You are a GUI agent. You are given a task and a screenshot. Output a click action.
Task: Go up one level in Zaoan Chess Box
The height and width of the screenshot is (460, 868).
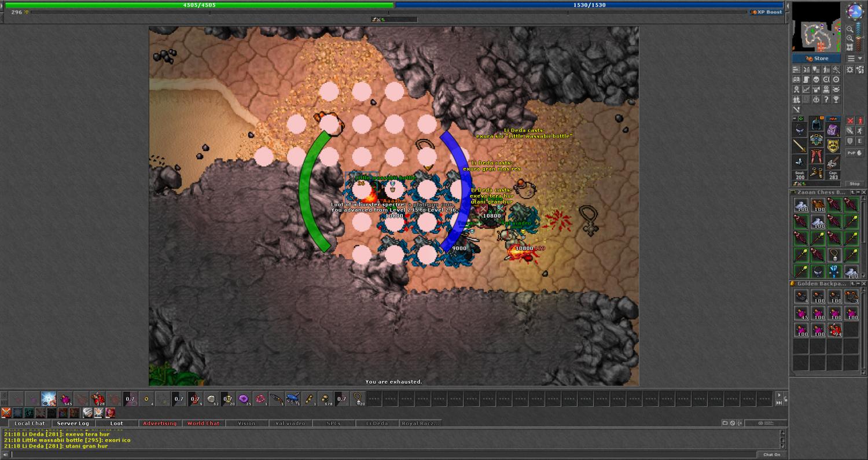pos(853,192)
